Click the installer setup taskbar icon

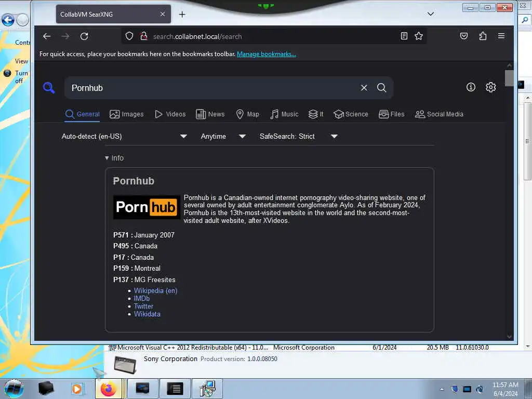click(x=207, y=389)
